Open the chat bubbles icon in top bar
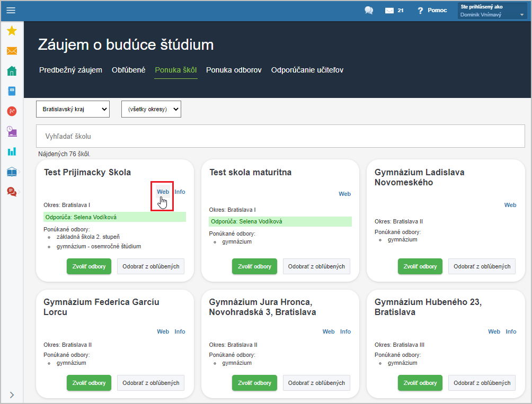This screenshot has width=532, height=404. pos(369,11)
